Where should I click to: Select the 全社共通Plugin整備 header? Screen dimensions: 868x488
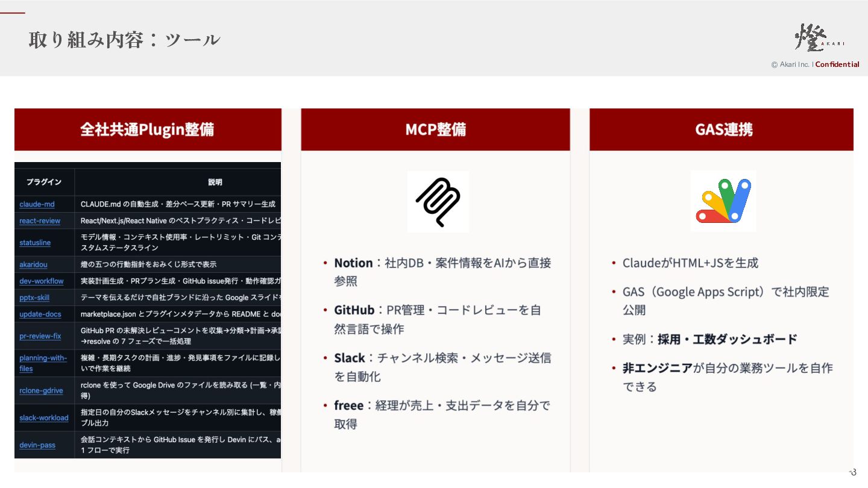click(x=148, y=130)
